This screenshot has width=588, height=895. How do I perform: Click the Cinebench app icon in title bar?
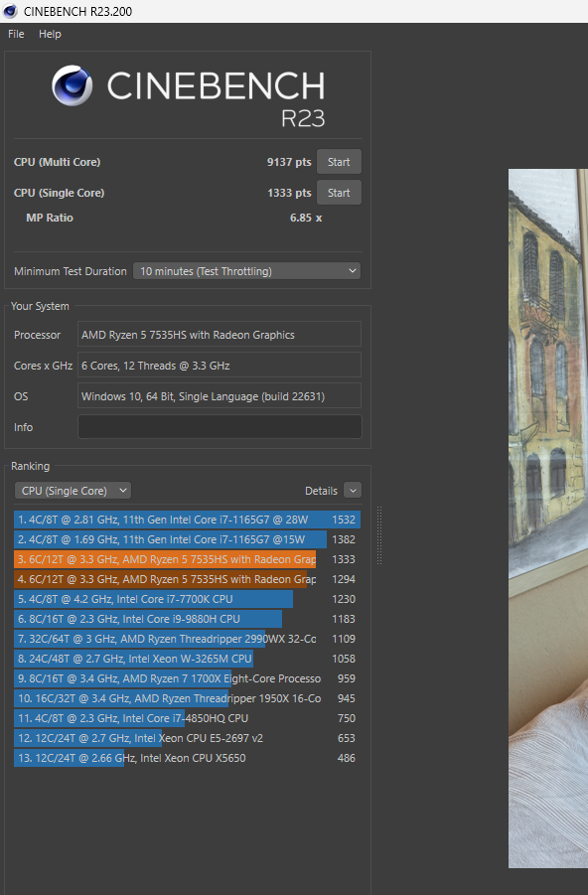pos(10,11)
